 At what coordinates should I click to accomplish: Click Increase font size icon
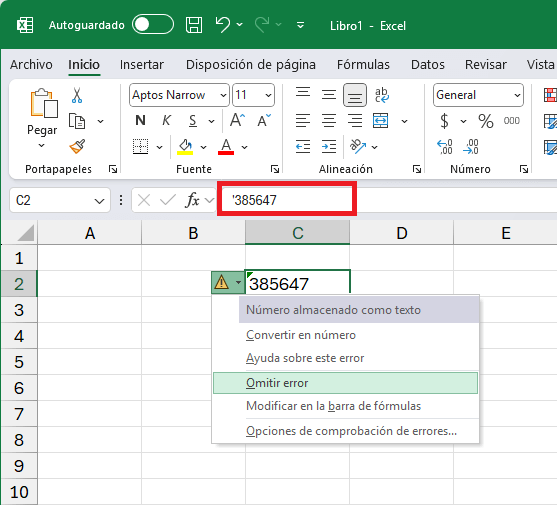pos(237,120)
